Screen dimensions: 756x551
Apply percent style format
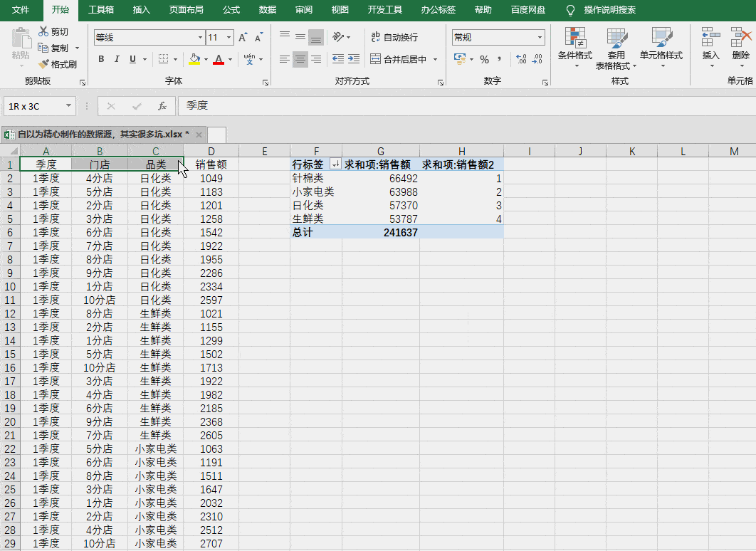click(x=485, y=59)
